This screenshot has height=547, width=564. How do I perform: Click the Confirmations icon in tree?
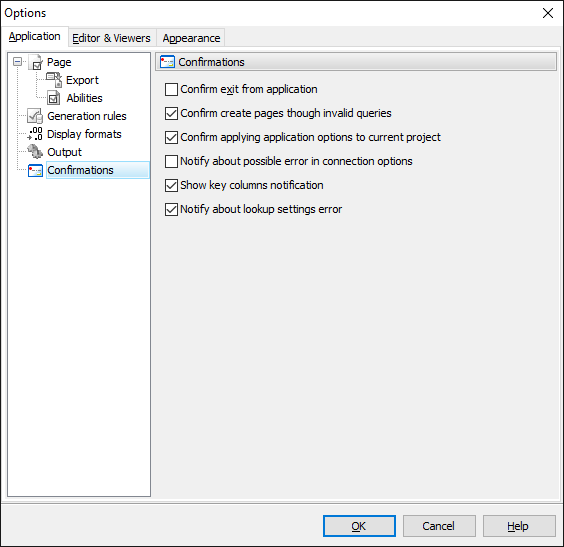click(x=35, y=170)
